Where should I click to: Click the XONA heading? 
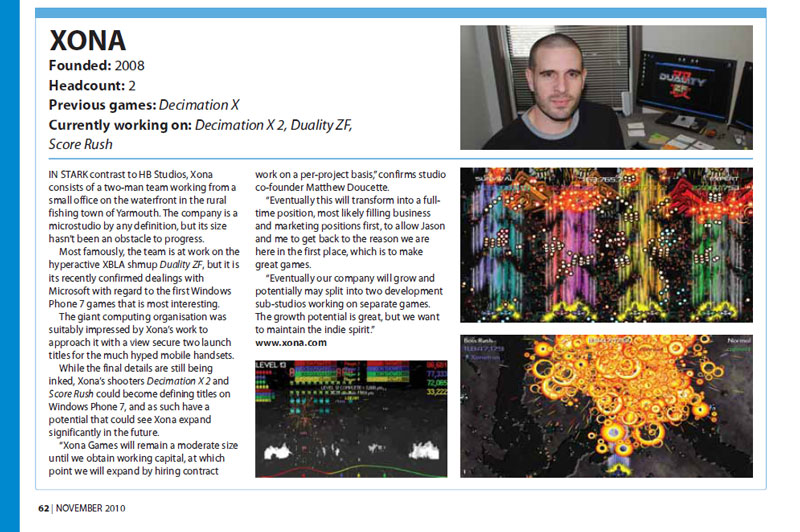(87, 41)
